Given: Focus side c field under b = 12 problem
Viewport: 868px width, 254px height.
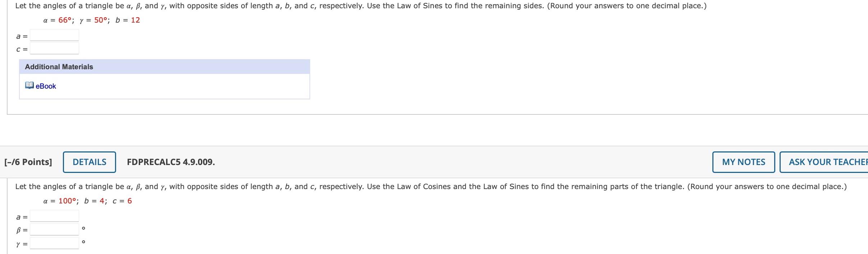Looking at the screenshot, I should tap(54, 48).
